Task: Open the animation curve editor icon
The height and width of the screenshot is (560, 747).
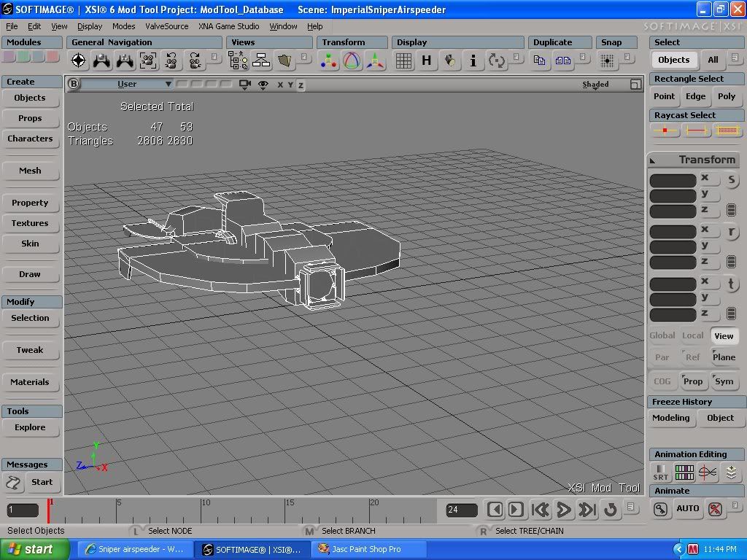Action: tap(708, 472)
